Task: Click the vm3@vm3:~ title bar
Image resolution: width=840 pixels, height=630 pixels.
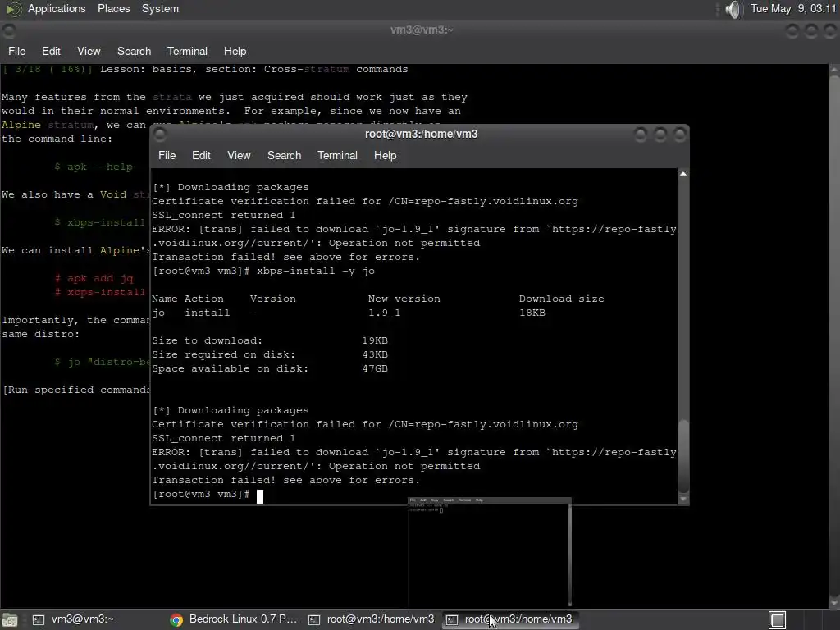Action: pos(421,30)
